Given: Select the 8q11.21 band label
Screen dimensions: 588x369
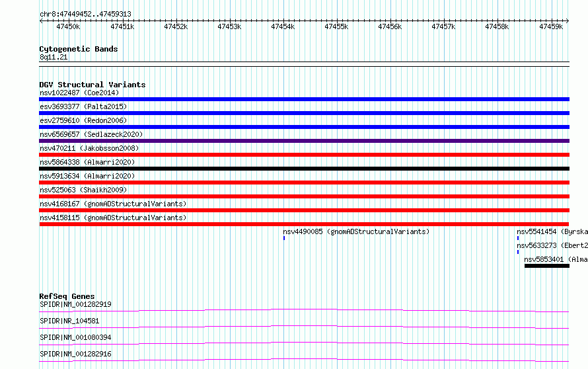Looking at the screenshot, I should (54, 57).
